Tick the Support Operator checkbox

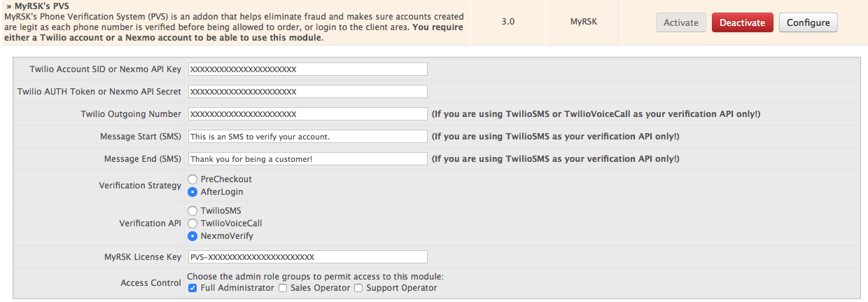point(358,288)
